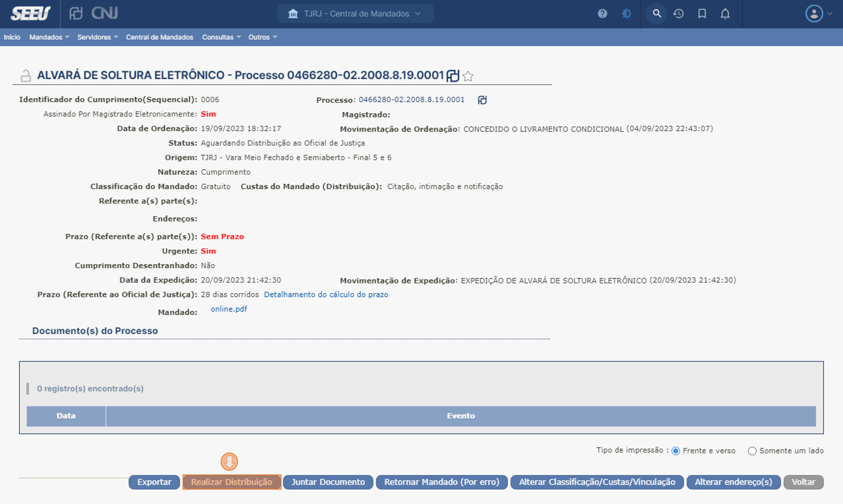Open process link 0466280-02.2008.8.19.0001

412,99
